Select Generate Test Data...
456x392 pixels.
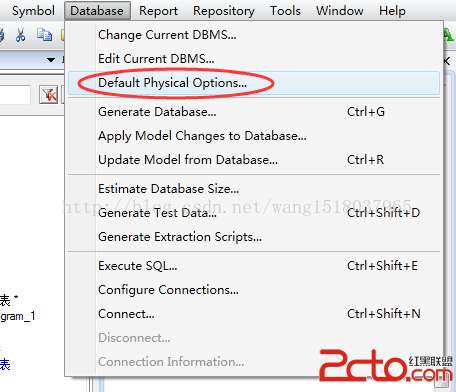tap(254, 213)
